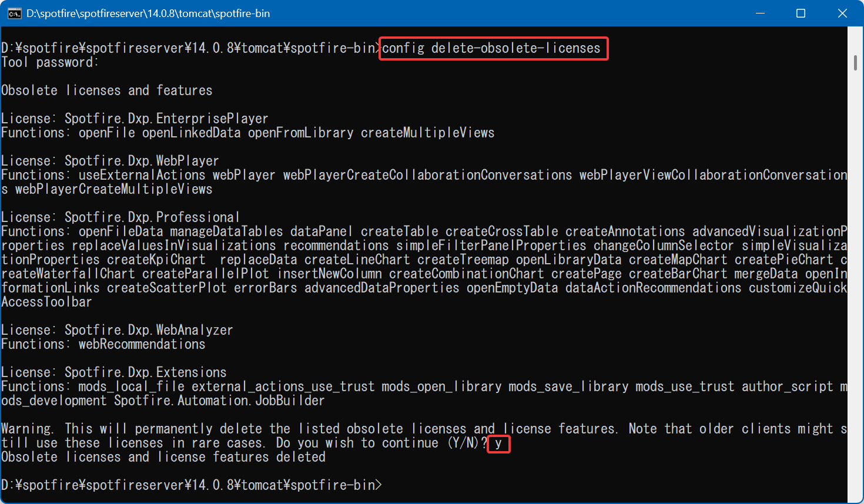The width and height of the screenshot is (864, 504).
Task: Minimize the command prompt window
Action: point(760,14)
